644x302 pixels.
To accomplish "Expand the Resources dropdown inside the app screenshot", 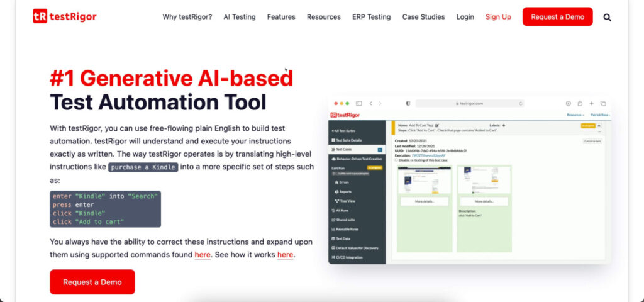I will pyautogui.click(x=575, y=115).
